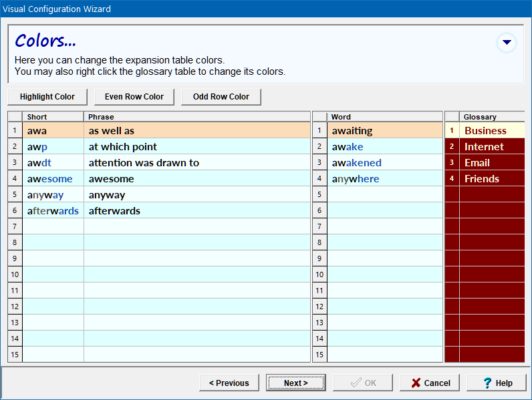Open the Even Row Color picker
Screen dimensions: 532x400
coord(134,97)
